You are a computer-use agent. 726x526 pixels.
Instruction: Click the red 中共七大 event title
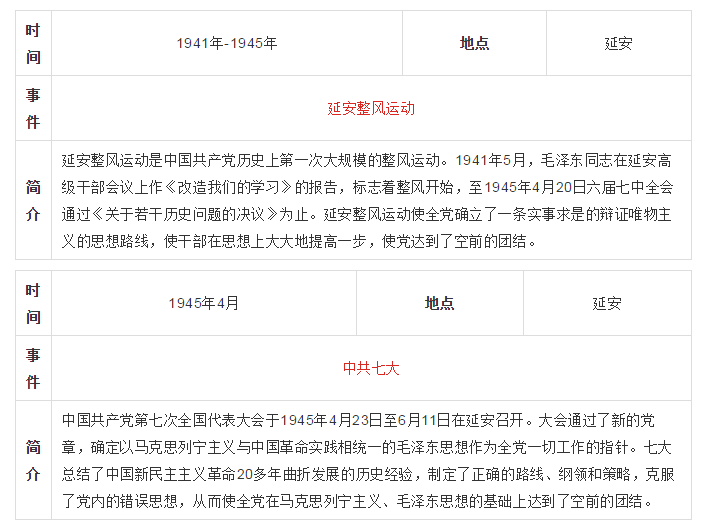tap(371, 368)
